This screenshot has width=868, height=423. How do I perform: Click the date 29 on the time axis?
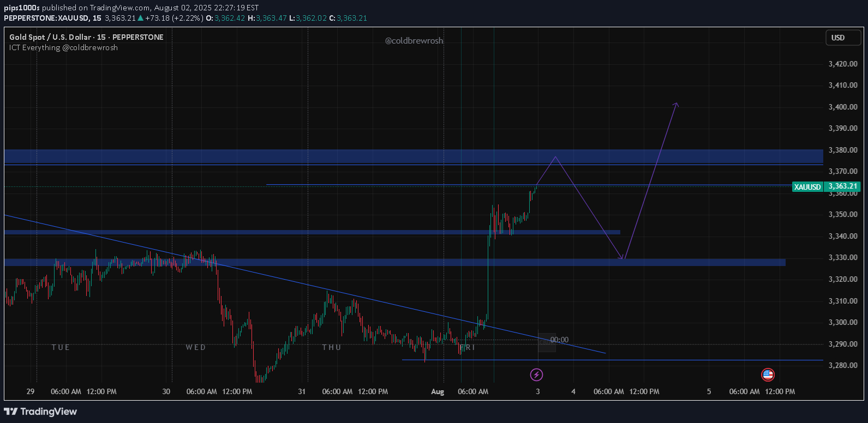pos(31,391)
